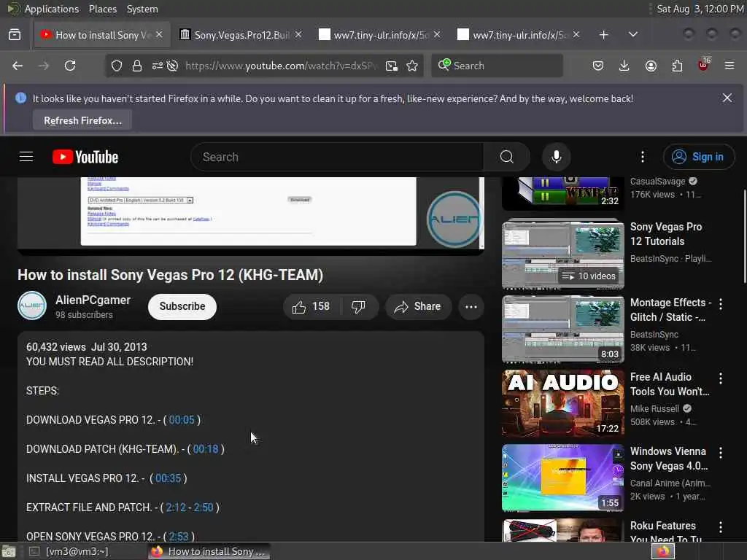
Task: Open the Places menu
Action: coord(102,9)
